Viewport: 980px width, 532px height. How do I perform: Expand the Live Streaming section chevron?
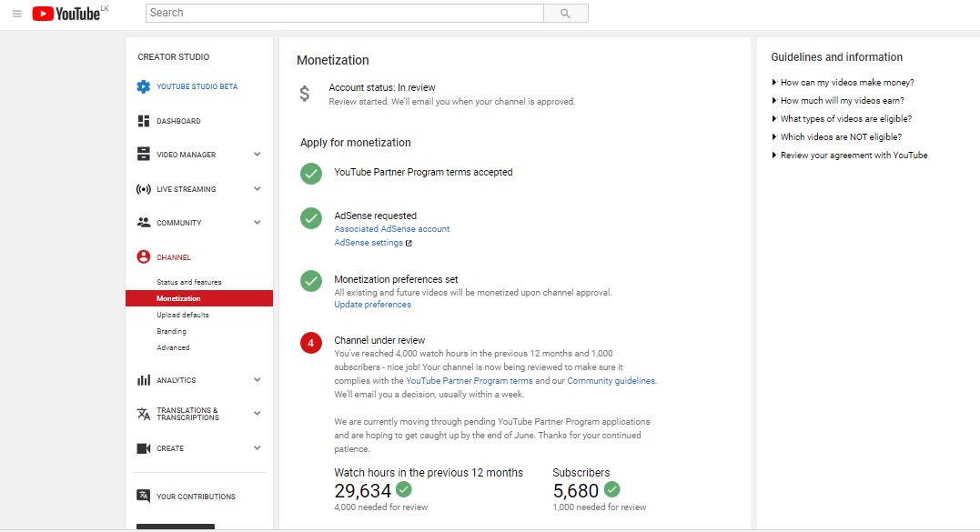[x=257, y=188]
